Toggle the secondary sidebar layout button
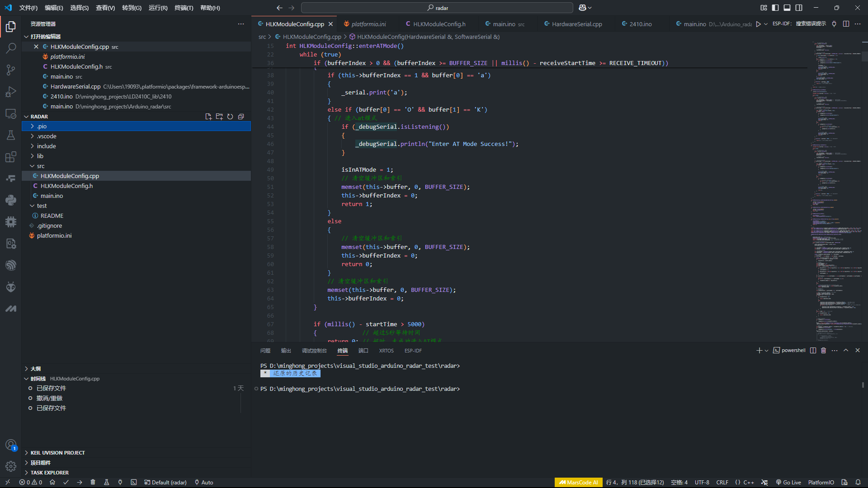Screen dimensions: 868x488 click(x=799, y=8)
